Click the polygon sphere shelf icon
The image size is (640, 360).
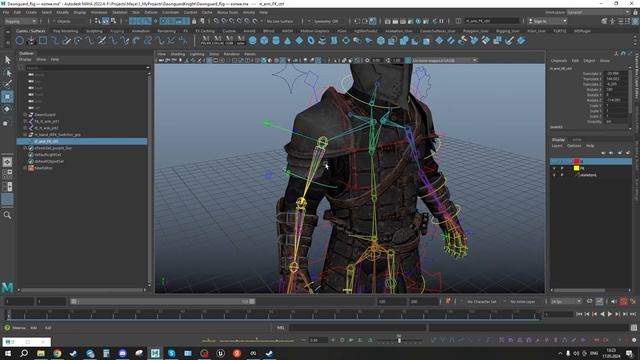pos(253,40)
